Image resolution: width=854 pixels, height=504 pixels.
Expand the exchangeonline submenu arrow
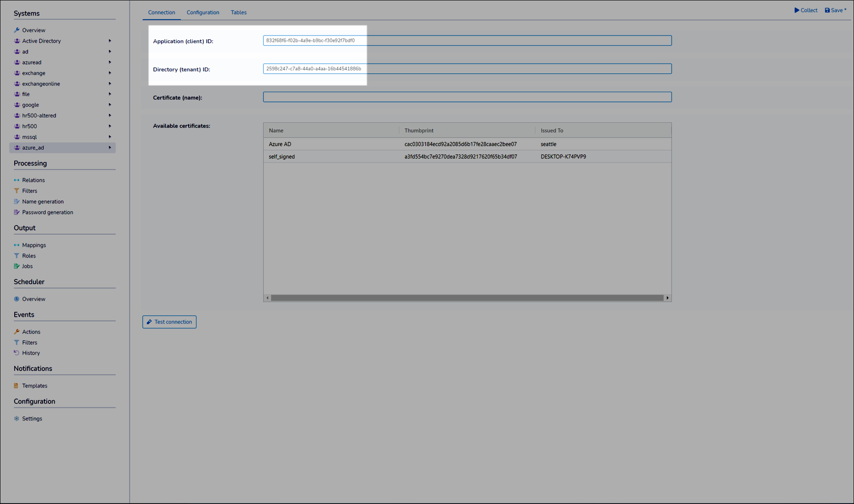pyautogui.click(x=110, y=84)
